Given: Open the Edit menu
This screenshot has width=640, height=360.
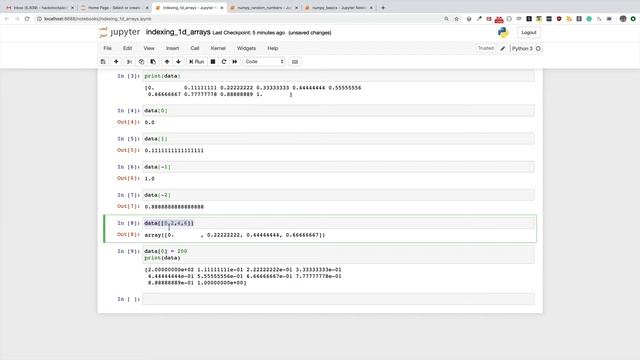Looking at the screenshot, I should point(127,48).
